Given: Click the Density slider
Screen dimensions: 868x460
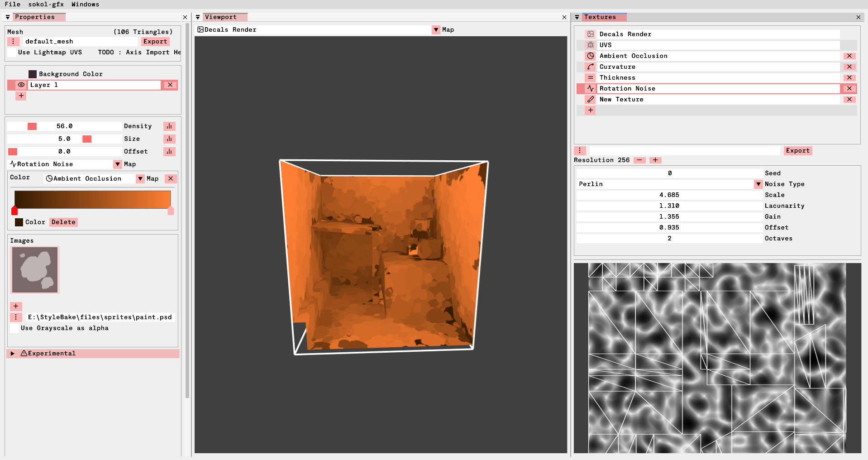Looking at the screenshot, I should pos(64,126).
